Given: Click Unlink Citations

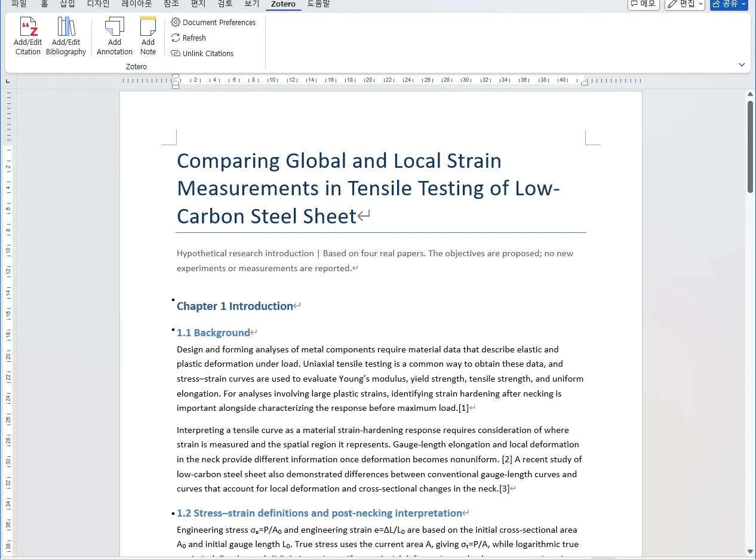Looking at the screenshot, I should 202,54.
